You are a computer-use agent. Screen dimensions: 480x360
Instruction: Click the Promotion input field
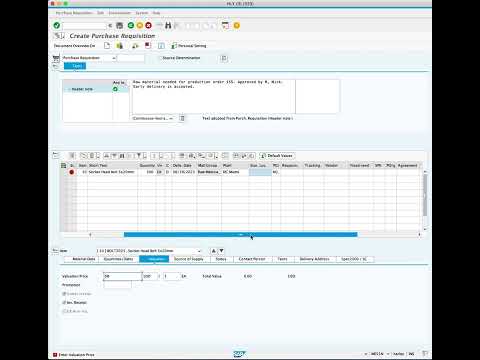click(x=117, y=285)
